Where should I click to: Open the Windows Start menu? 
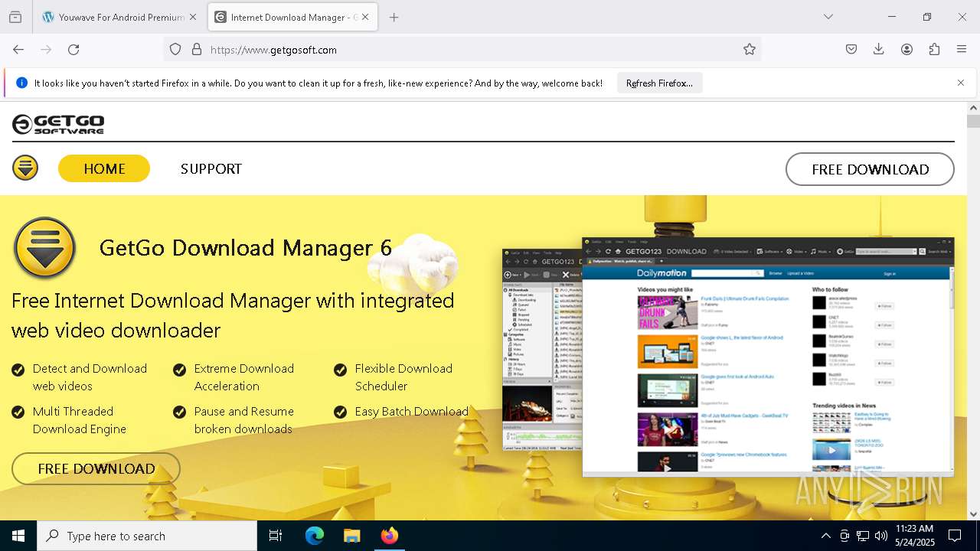coord(18,536)
